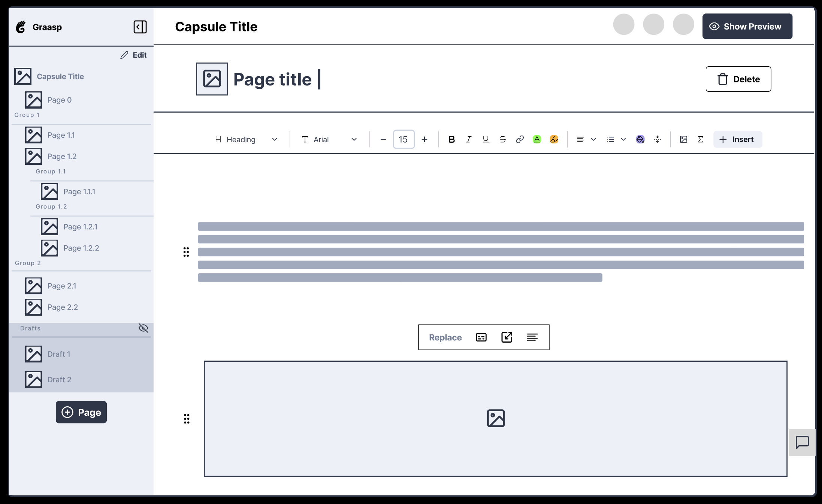Open the formula editor with the sigma icon
Screen dimensions: 822x504
click(701, 139)
